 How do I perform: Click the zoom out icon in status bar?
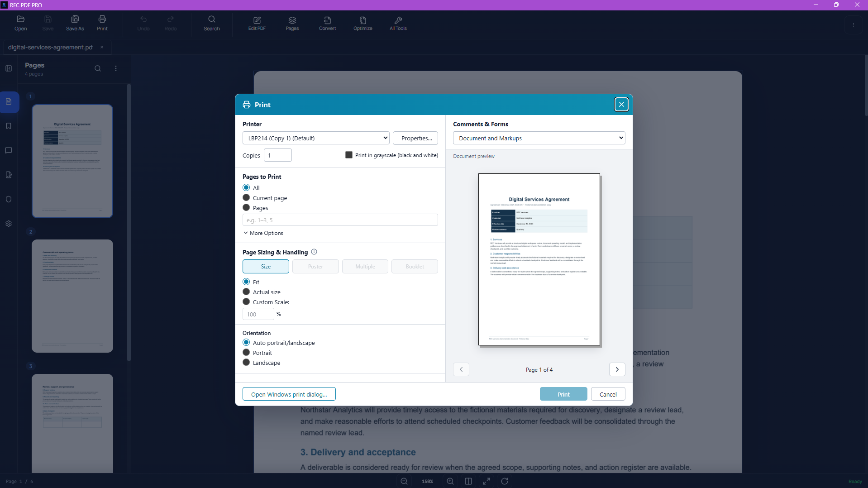(x=404, y=481)
